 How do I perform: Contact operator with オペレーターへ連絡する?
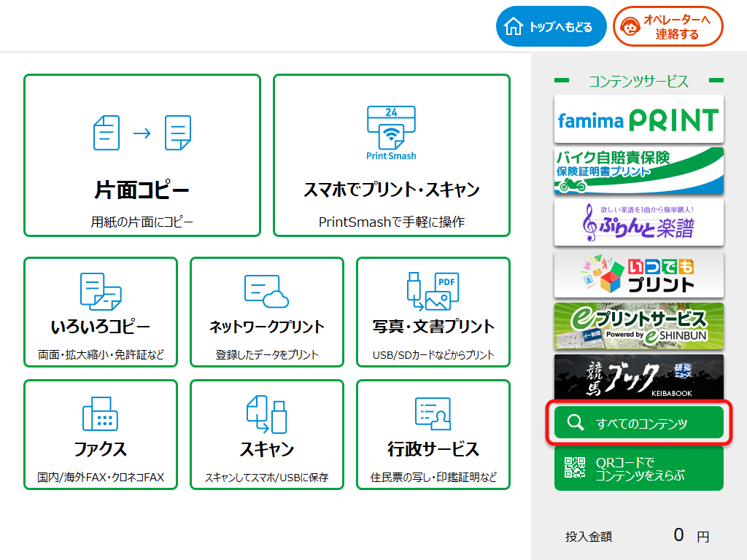coord(669,26)
